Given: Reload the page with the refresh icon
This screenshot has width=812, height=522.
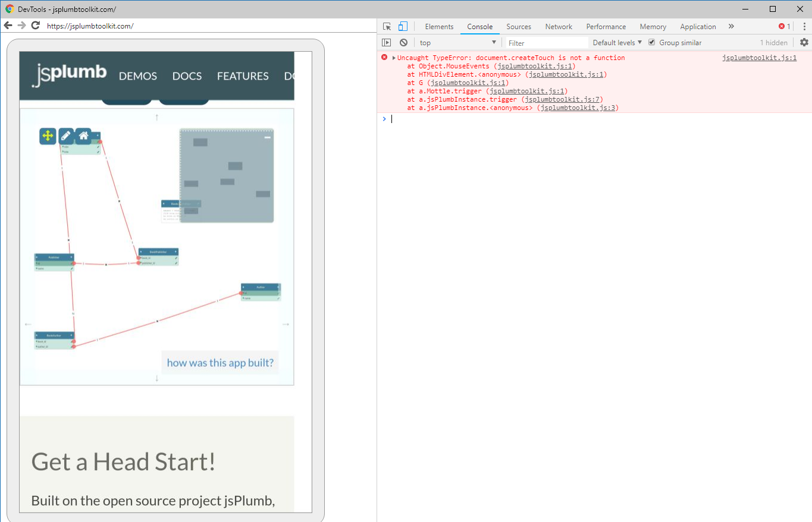Looking at the screenshot, I should [35, 26].
